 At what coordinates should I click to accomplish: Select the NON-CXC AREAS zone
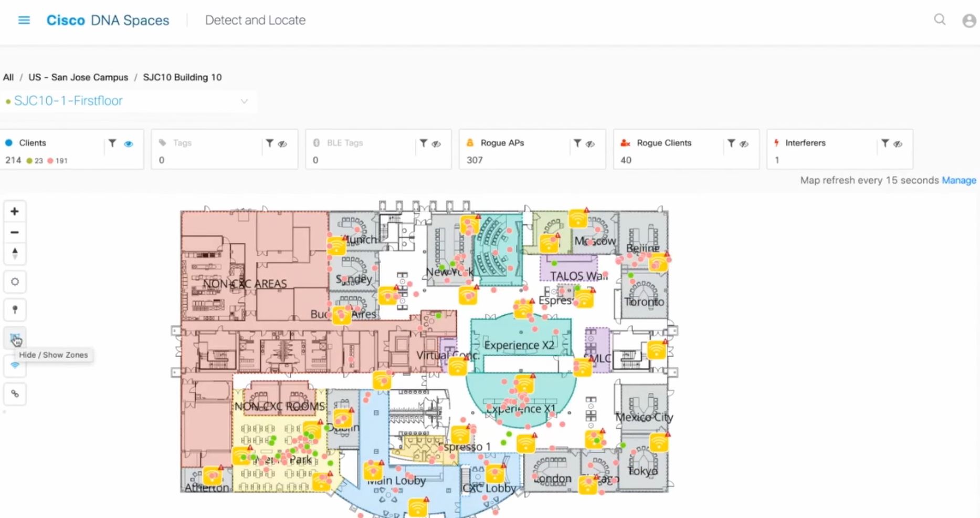click(x=245, y=284)
